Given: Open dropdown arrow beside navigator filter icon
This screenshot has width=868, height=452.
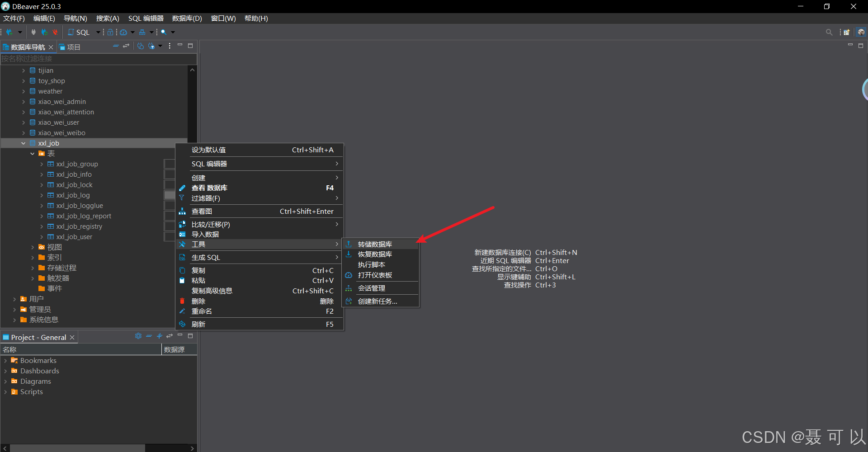Looking at the screenshot, I should click(x=160, y=46).
